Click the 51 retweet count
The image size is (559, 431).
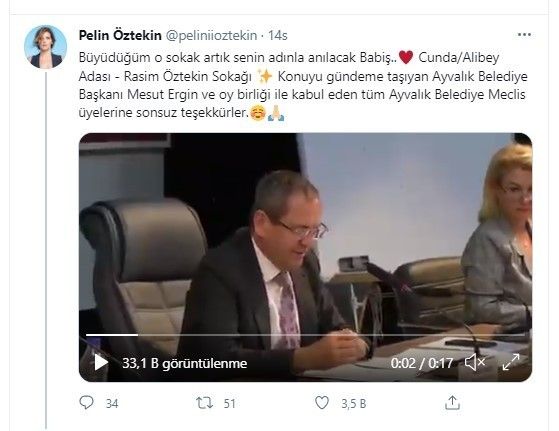[x=230, y=404]
